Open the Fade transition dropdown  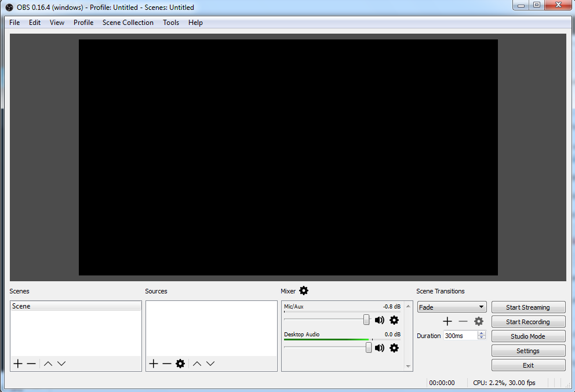pyautogui.click(x=452, y=307)
